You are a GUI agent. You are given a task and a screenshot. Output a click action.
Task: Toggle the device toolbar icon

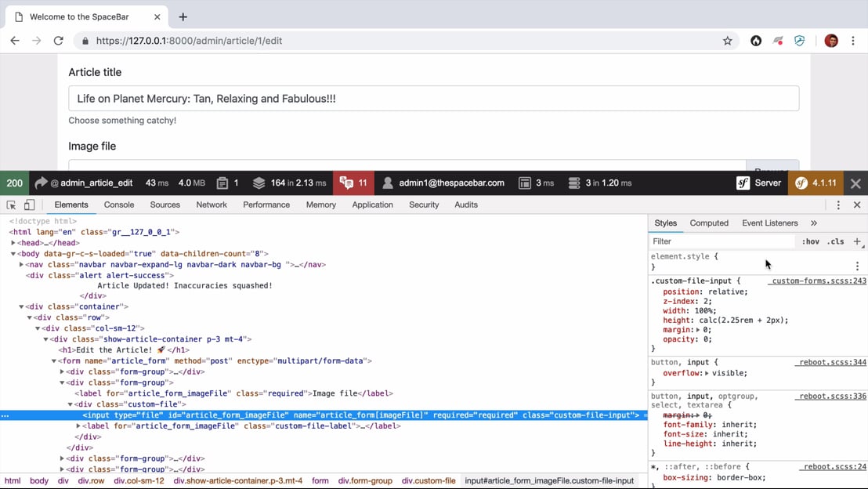(x=29, y=205)
